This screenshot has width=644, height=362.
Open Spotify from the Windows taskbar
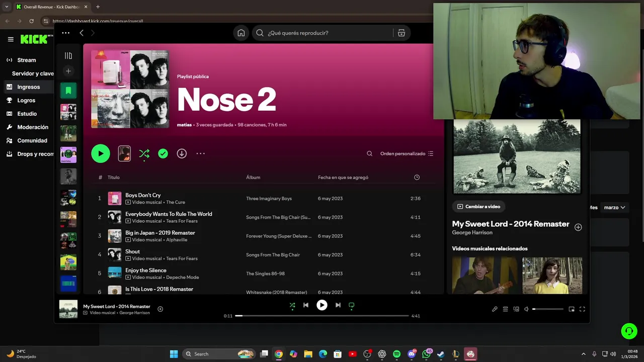click(x=396, y=354)
